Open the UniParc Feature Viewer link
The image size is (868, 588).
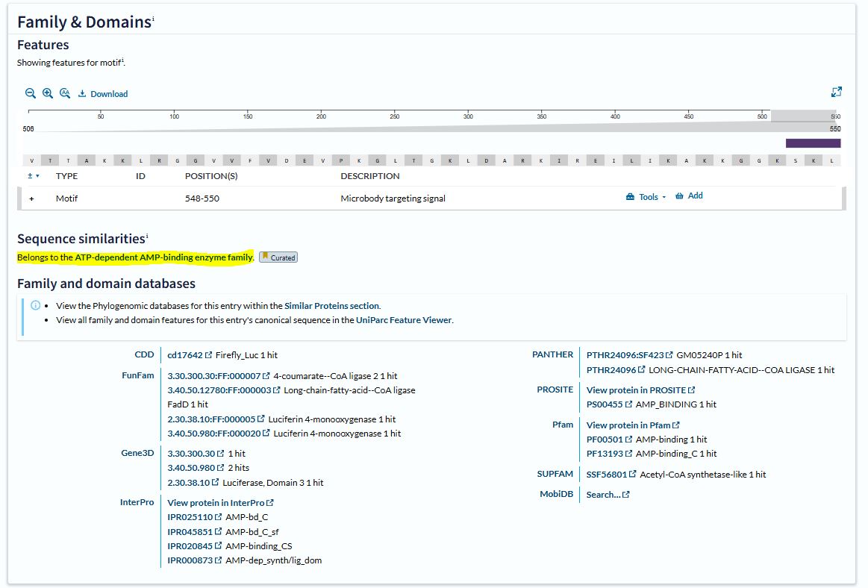tap(403, 320)
